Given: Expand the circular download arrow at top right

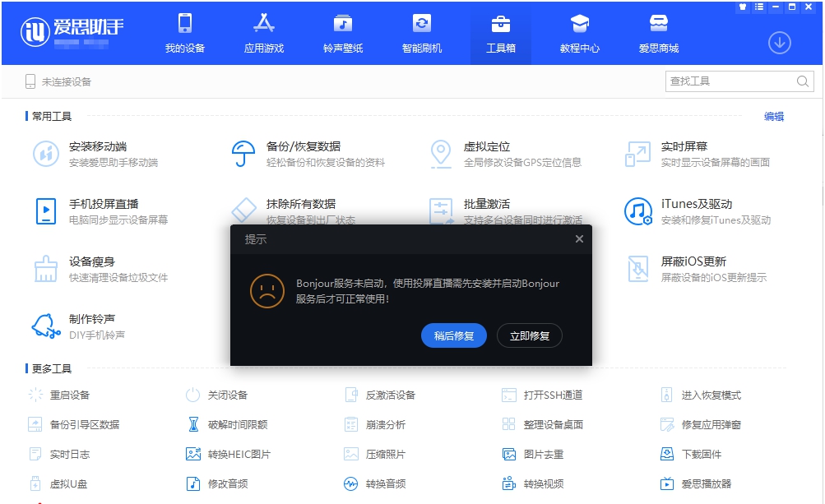Looking at the screenshot, I should click(779, 43).
